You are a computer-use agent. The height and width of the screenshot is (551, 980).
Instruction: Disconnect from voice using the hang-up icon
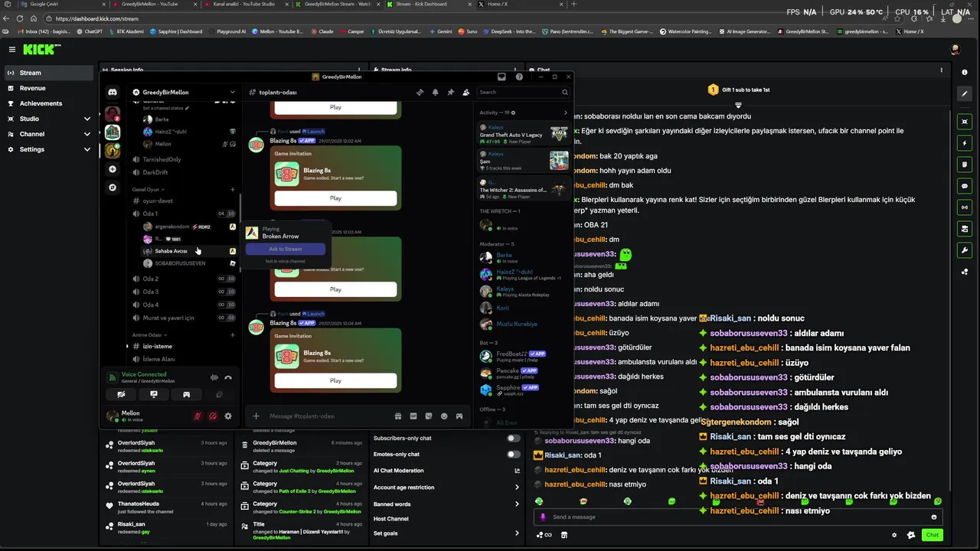tap(227, 377)
